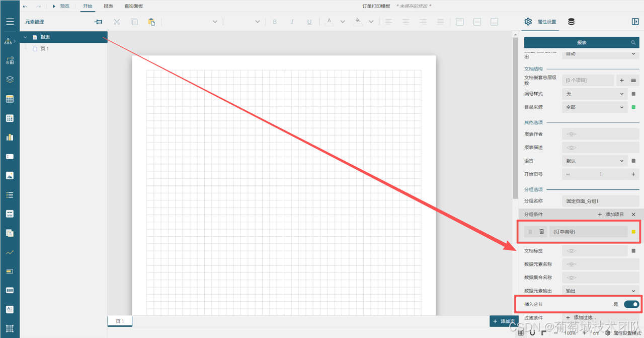Select the image tool in the left sidebar

coord(10,175)
